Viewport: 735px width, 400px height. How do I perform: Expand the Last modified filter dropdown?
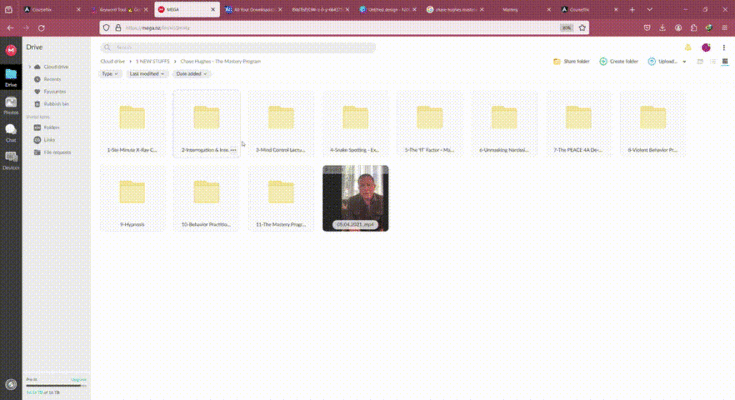coord(146,74)
